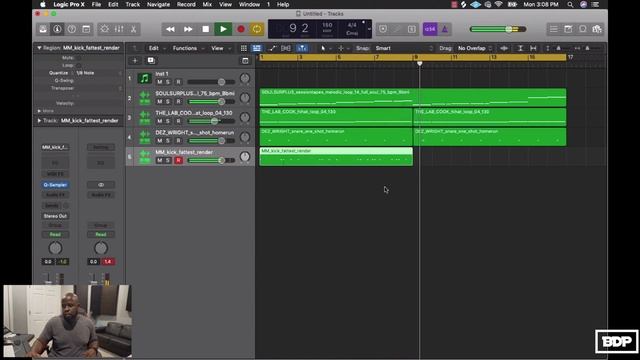
Task: Open the File menu
Action: [96, 4]
